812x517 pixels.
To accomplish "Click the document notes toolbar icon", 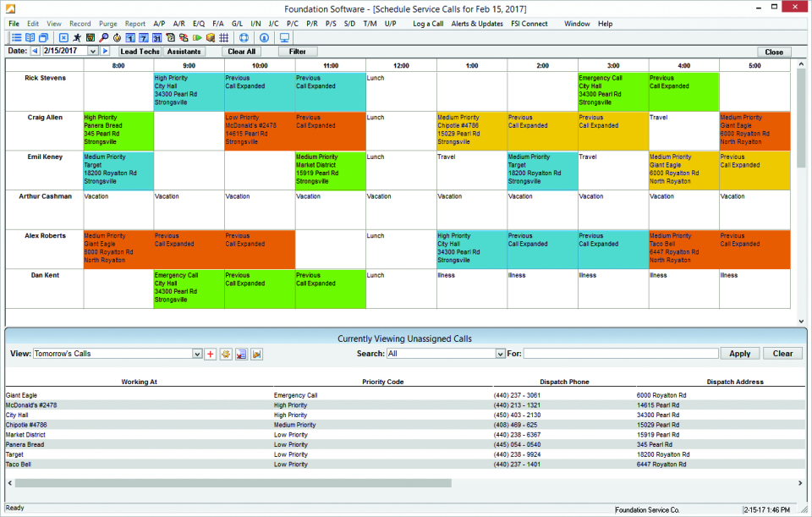I will click(170, 38).
